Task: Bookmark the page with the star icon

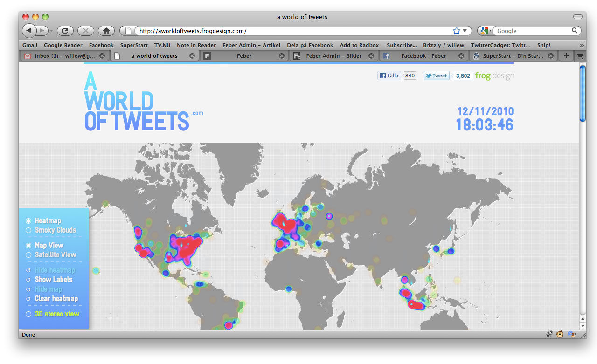Action: click(456, 31)
